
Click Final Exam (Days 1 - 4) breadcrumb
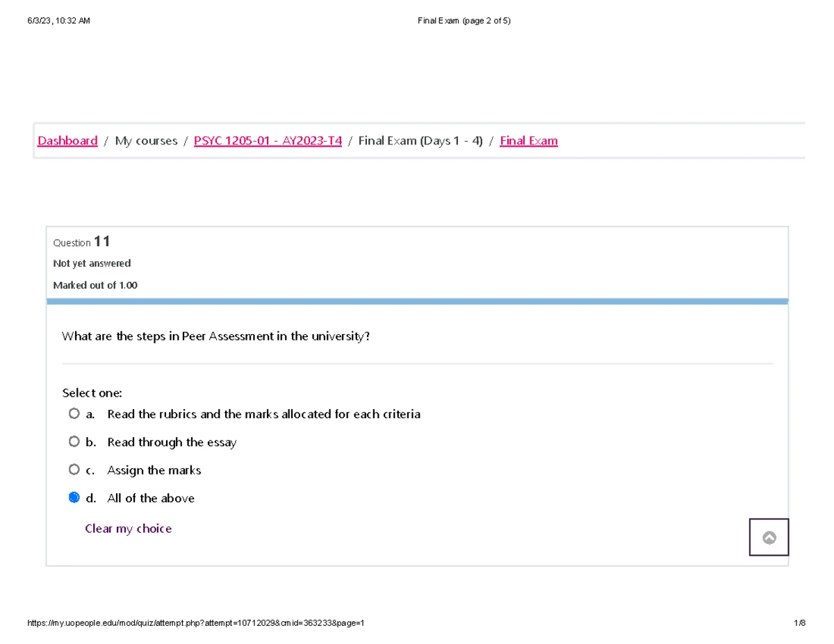click(420, 141)
